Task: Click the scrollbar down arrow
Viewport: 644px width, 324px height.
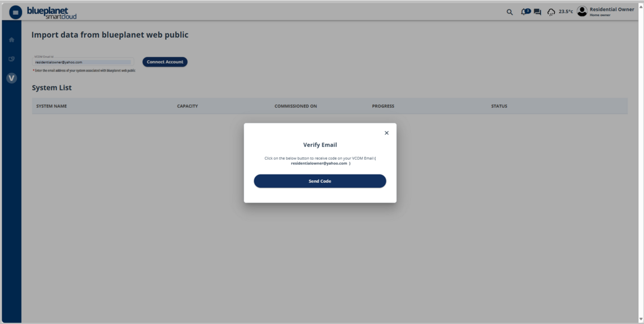Action: point(641,319)
